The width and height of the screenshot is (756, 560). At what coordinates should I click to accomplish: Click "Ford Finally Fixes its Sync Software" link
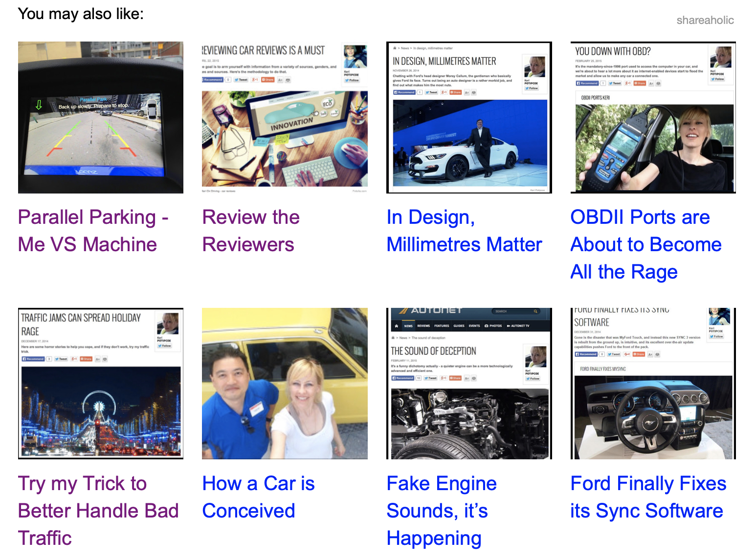[x=648, y=497]
